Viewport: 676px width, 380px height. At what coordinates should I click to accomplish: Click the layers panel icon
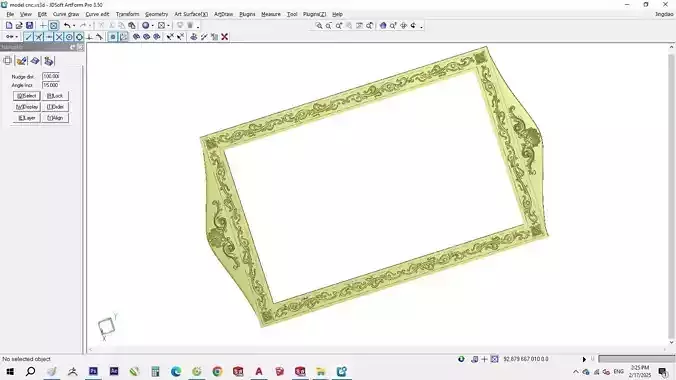point(35,61)
